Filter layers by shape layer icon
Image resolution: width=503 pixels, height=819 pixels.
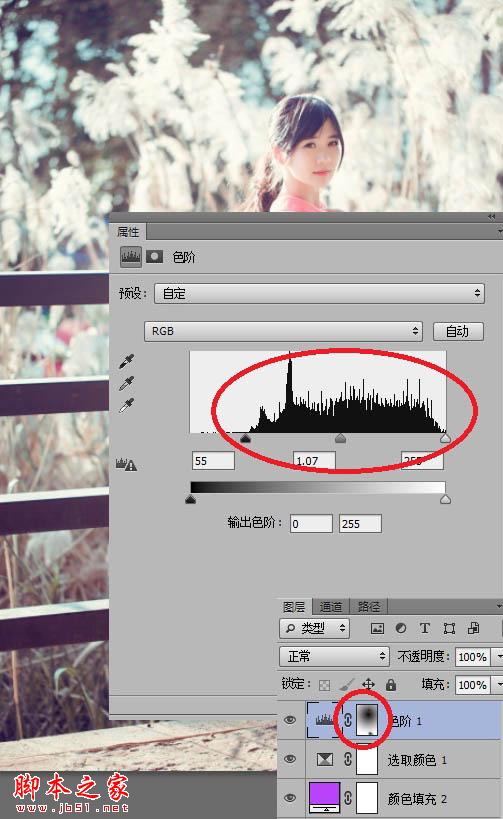449,628
